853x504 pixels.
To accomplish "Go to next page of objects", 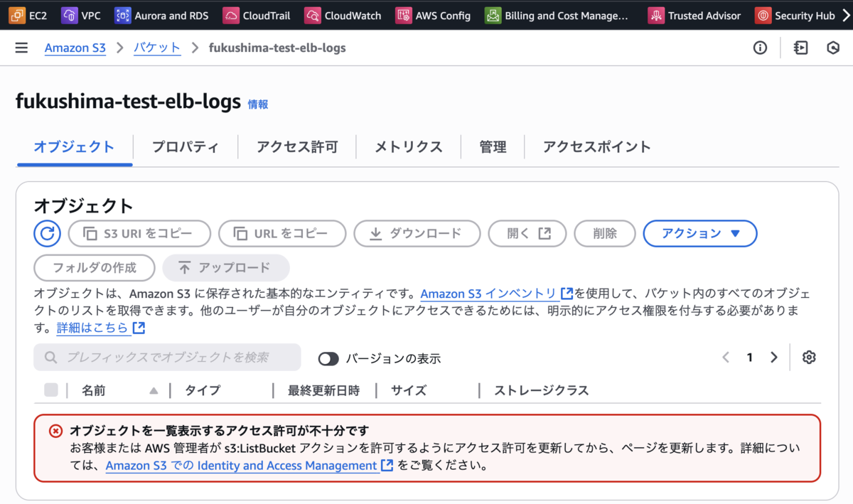I will pos(774,358).
